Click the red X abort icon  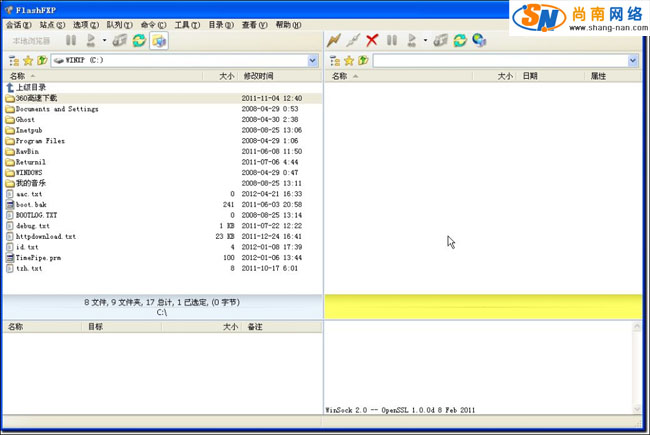372,41
